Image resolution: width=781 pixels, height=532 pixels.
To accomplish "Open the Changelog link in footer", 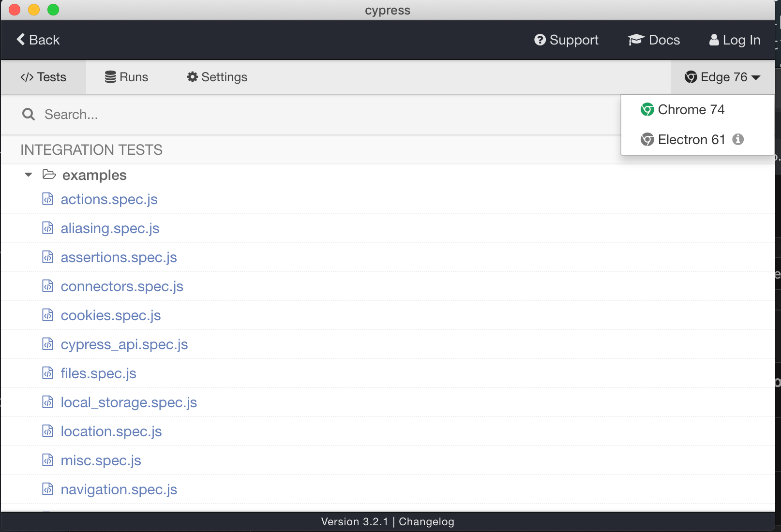I will 426,522.
